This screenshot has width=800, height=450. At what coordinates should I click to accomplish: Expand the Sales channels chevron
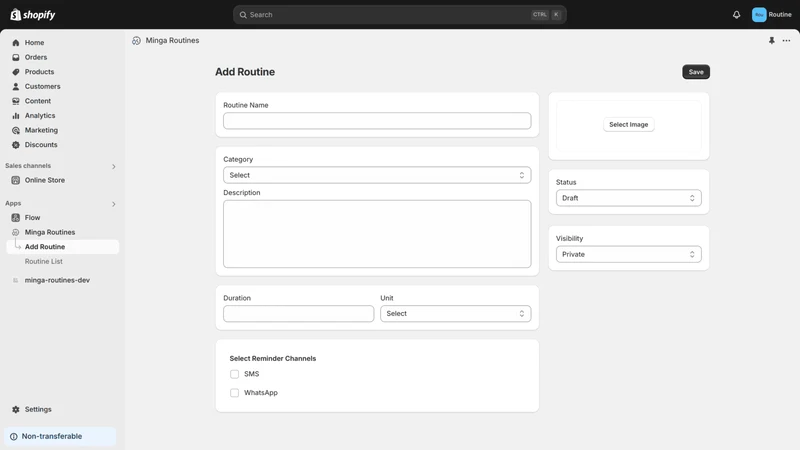(x=114, y=166)
